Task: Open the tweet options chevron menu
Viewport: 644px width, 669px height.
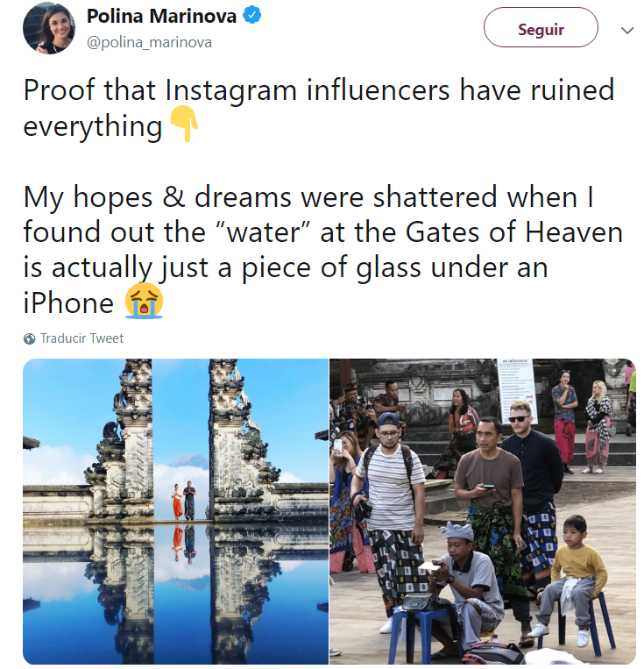Action: coord(626,30)
